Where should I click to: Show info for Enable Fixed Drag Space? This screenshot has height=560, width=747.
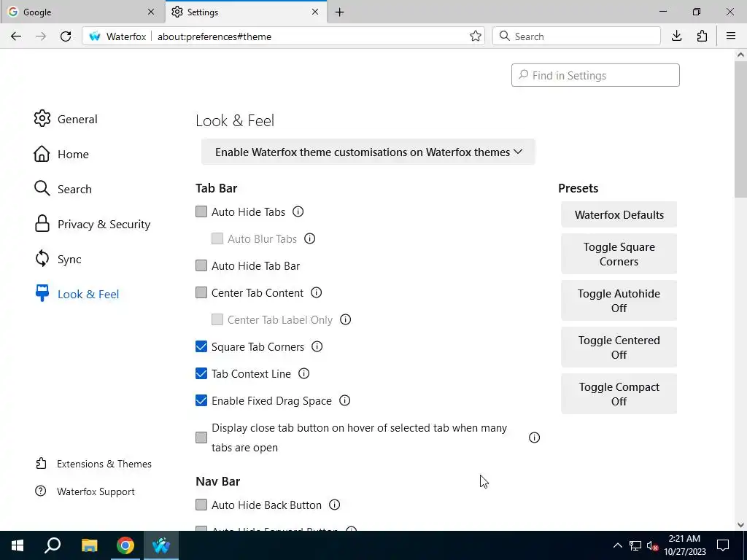344,400
